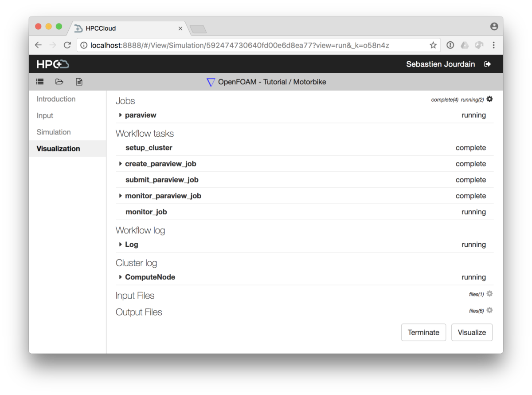Expand the ComputeNode cluster log
This screenshot has width=532, height=395.
(x=121, y=277)
